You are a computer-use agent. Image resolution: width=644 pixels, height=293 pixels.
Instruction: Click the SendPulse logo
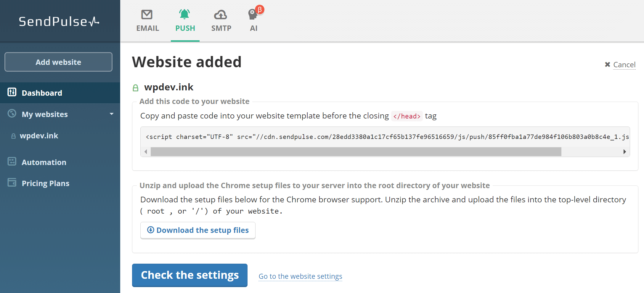pyautogui.click(x=59, y=21)
